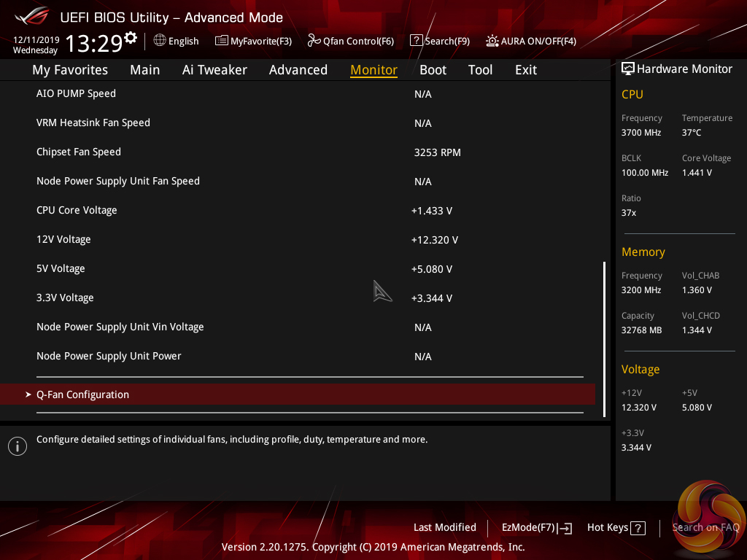Select VRM Heatsink Fan Speed row
The width and height of the screenshot is (747, 560).
coord(298,122)
